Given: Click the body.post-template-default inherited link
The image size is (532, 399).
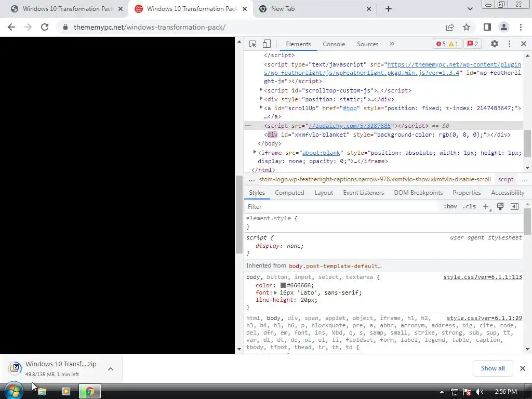Looking at the screenshot, I should (335, 266).
